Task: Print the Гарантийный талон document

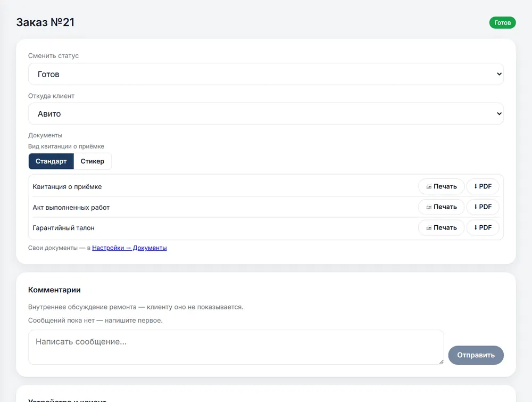Action: [441, 228]
